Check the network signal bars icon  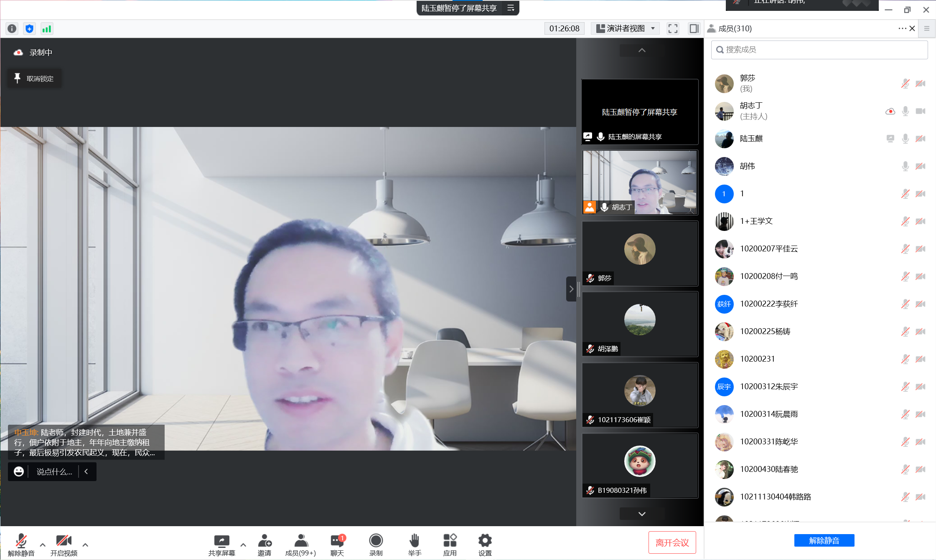click(x=46, y=28)
